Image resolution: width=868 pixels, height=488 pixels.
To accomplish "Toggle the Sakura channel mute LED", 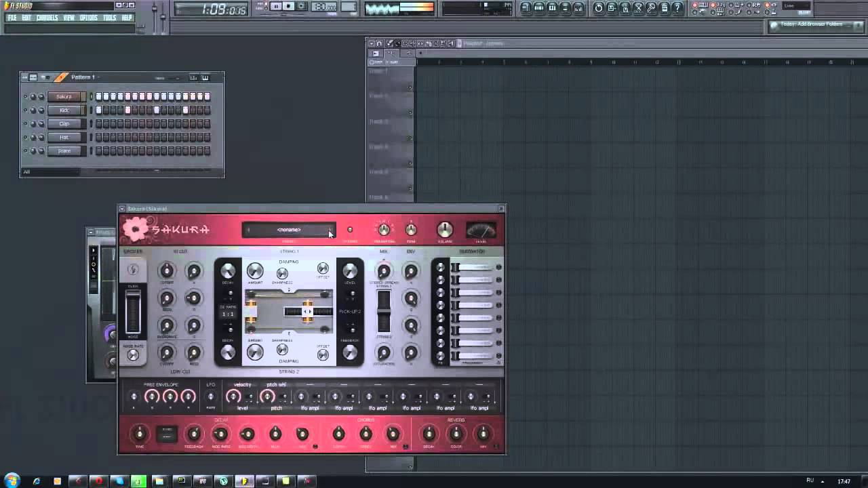I will [x=25, y=96].
